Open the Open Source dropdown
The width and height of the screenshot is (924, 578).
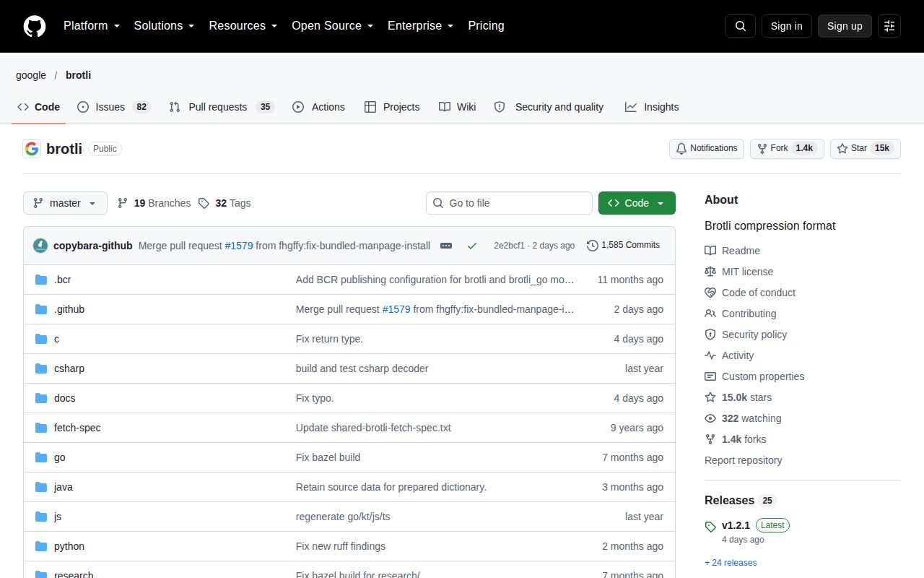pyautogui.click(x=333, y=26)
